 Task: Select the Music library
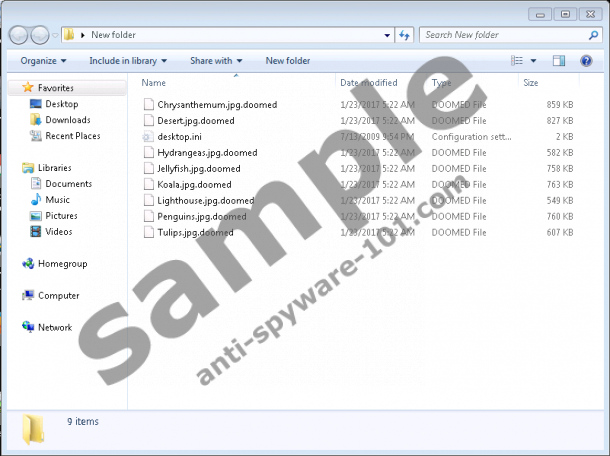pos(57,200)
